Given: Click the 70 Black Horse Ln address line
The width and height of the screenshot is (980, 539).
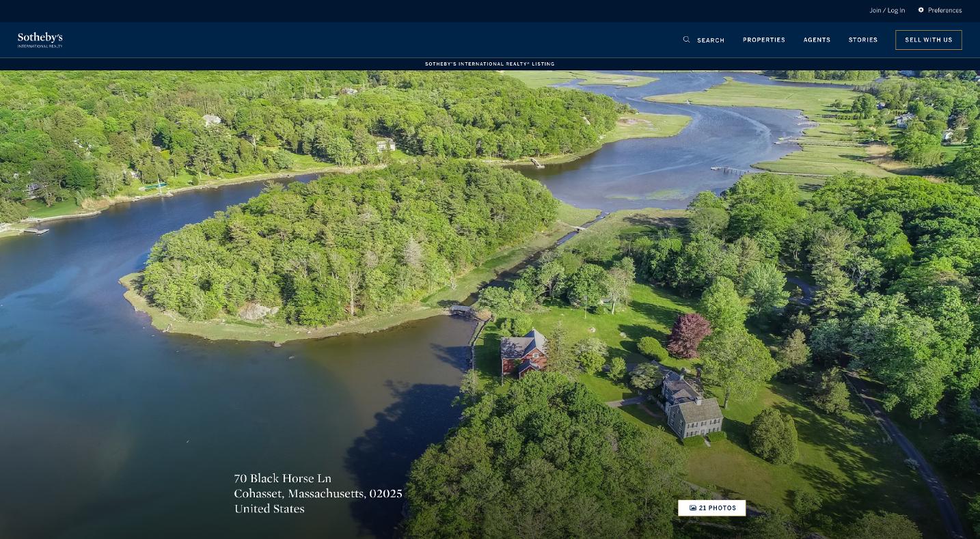Looking at the screenshot, I should coord(283,478).
